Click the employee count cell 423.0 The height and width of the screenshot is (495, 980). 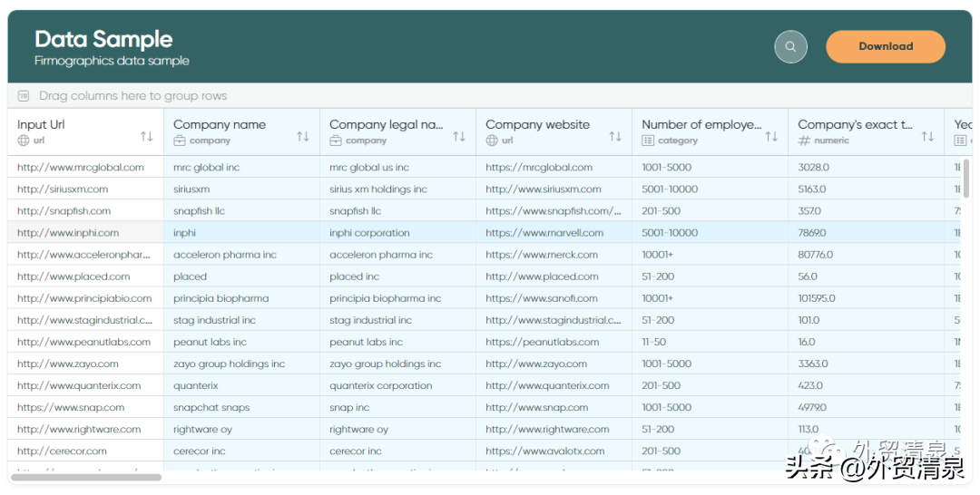coord(867,386)
